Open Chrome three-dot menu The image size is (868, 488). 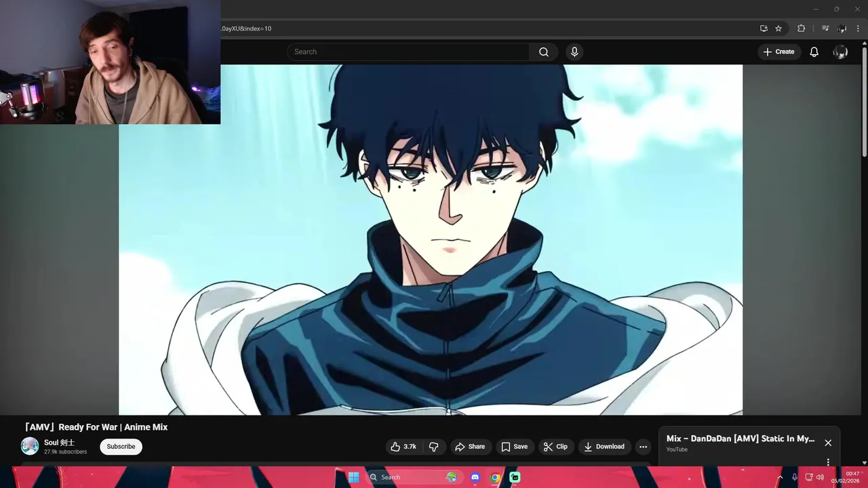[858, 28]
